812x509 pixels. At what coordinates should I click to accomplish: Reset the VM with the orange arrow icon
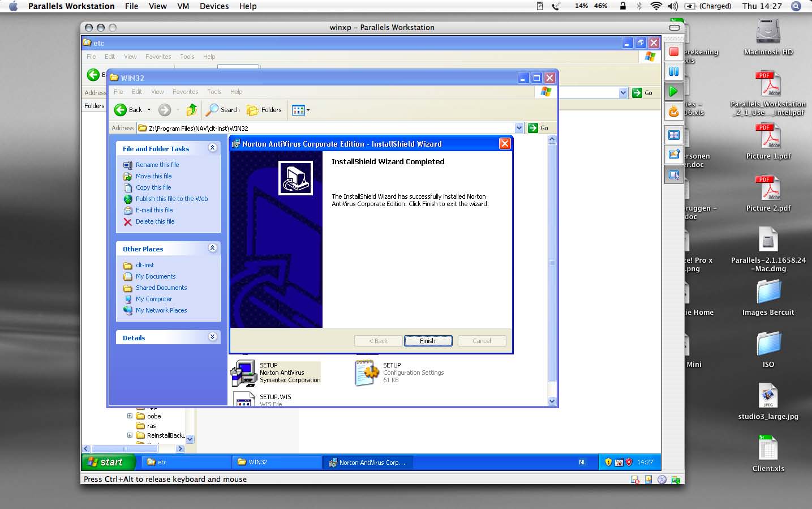click(x=673, y=111)
